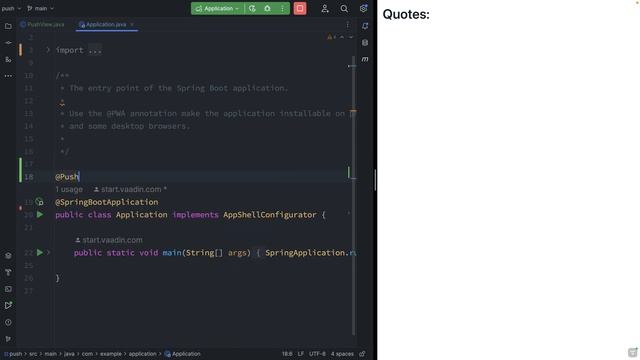Viewport: 640px width, 360px height.
Task: Click the Spring bean gutter icon
Action: [x=40, y=202]
